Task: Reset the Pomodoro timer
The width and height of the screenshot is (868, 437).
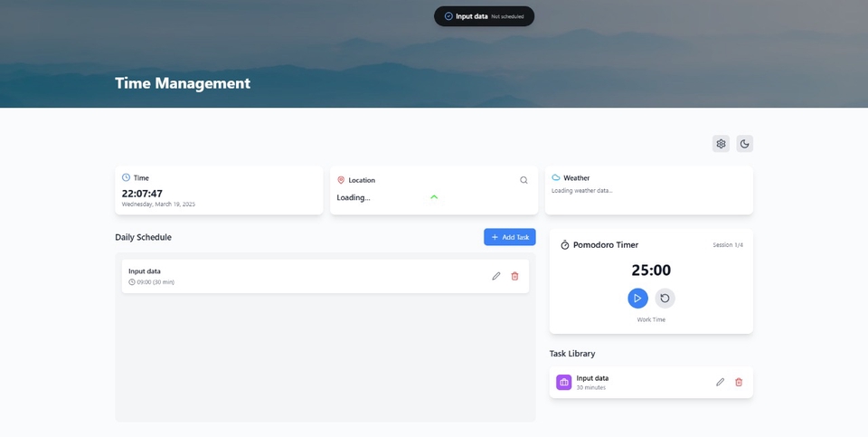Action: point(665,298)
